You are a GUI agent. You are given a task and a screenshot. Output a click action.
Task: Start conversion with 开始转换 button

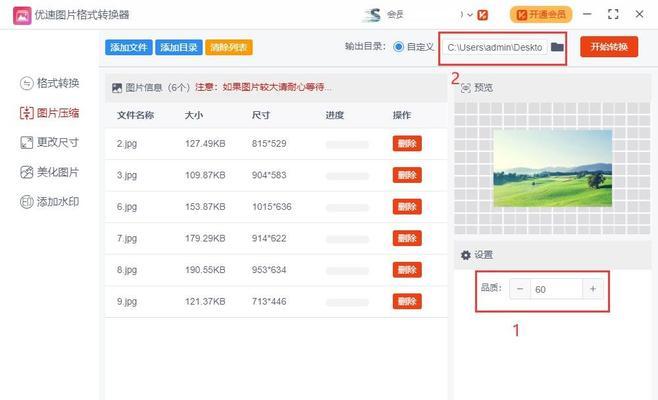[x=609, y=47]
